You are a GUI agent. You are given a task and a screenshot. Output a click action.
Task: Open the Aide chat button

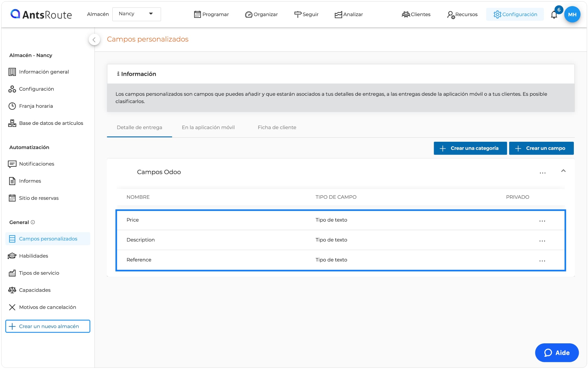coord(557,353)
